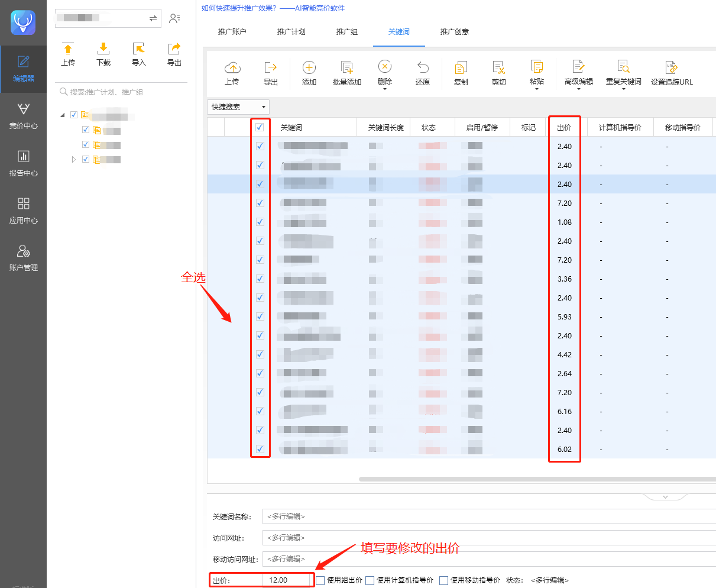The image size is (716, 588).
Task: Click the 还原 restore icon
Action: [423, 67]
